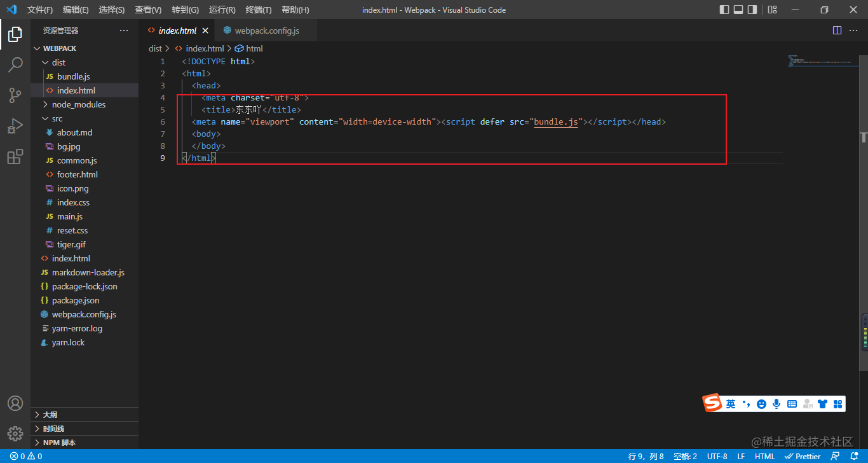Open the 帮助(H) menu
The height and width of the screenshot is (463, 868).
[295, 10]
